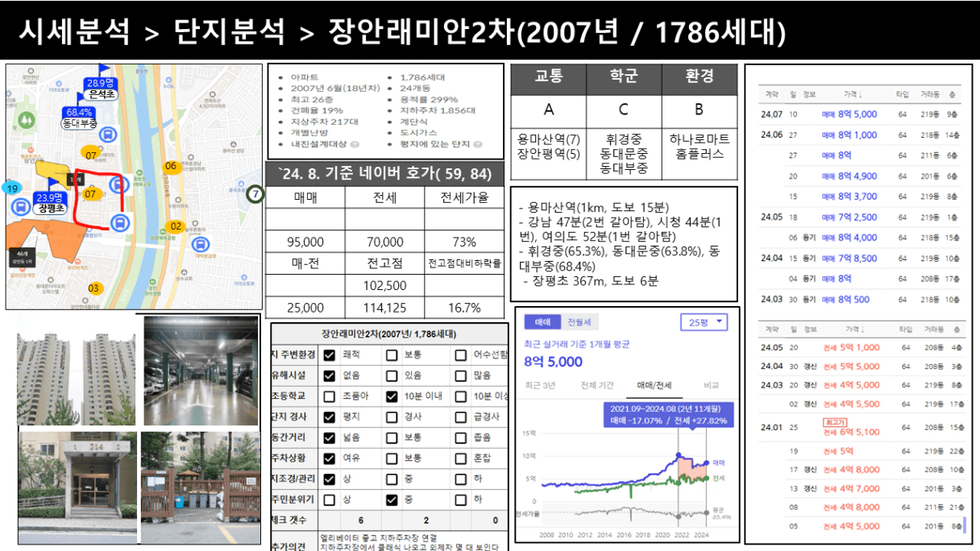Click the 교통 grade header cell
The image size is (980, 551).
tap(549, 78)
